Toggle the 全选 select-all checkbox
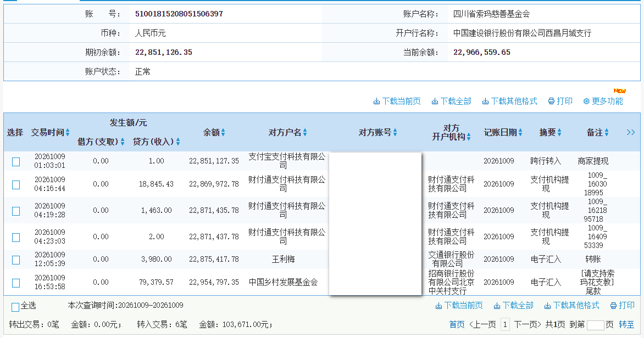This screenshot has width=644, height=338. 15,307
